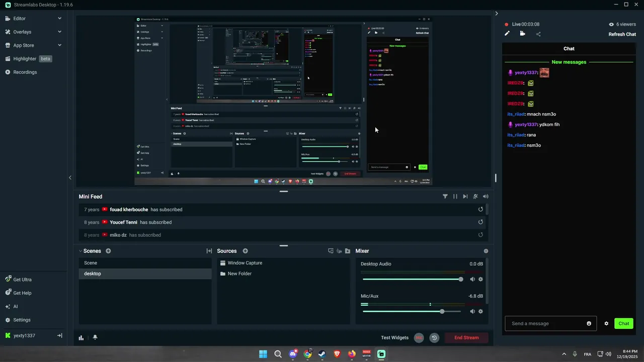Adjust the Mic/Aux volume slider
This screenshot has width=644, height=362.
413,311
